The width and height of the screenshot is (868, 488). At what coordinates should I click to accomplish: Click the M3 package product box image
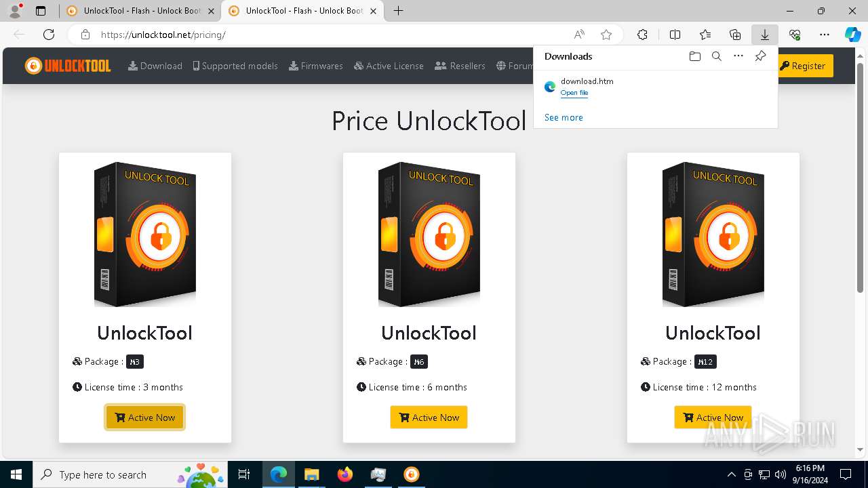click(145, 234)
